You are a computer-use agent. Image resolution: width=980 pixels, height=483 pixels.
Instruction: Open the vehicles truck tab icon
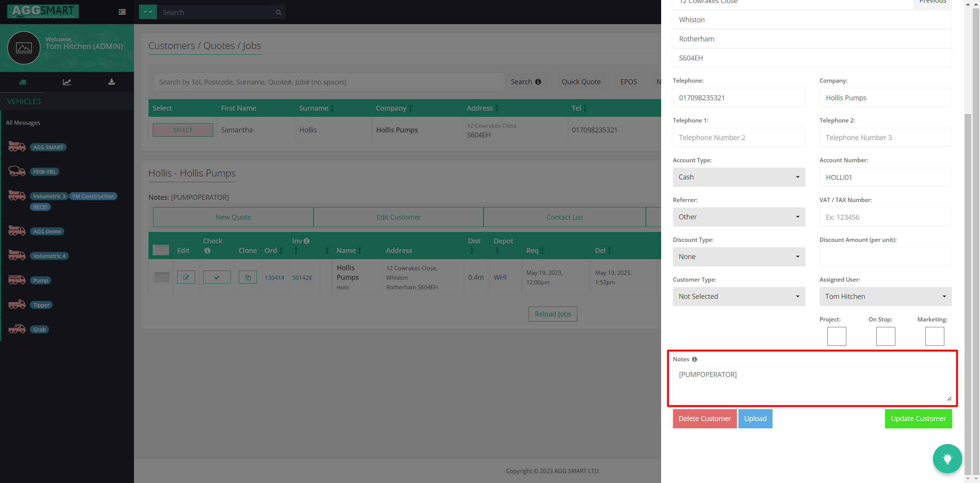pos(23,82)
